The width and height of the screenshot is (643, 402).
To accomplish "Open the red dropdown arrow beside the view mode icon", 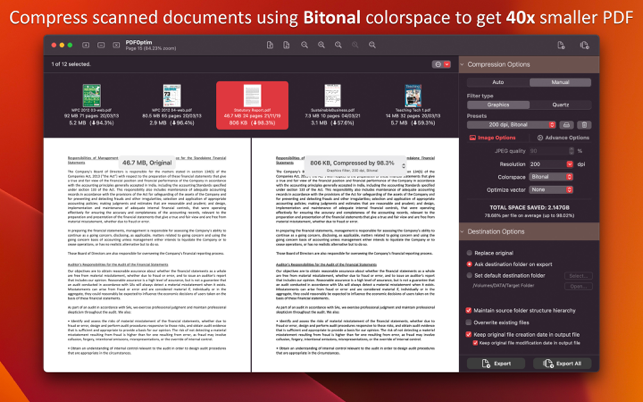I will coord(447,64).
